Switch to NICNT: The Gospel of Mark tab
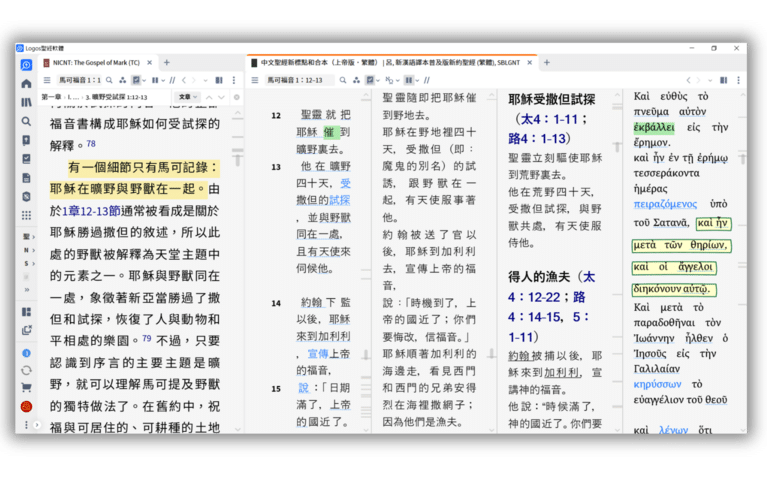The width and height of the screenshot is (767, 479). coord(96,63)
